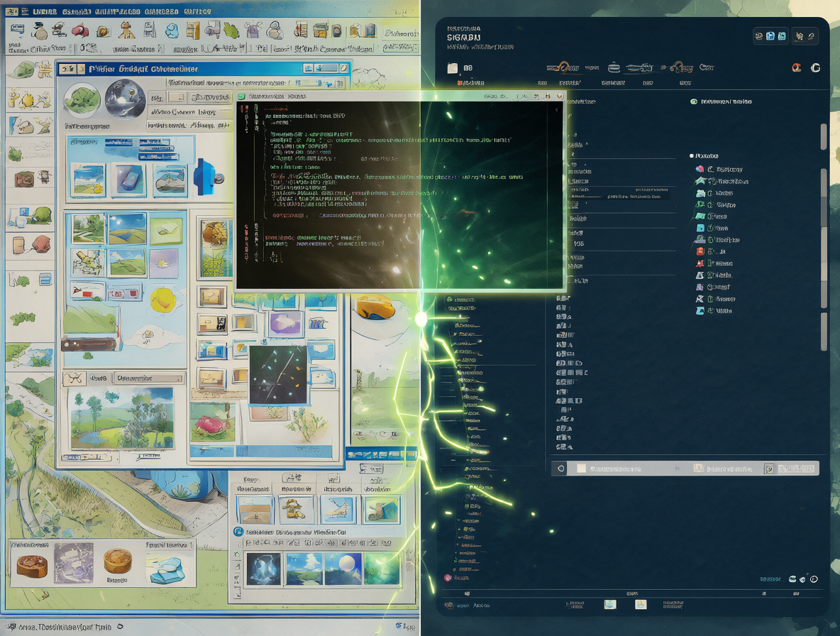Select the yellow lemon-shaped thumbnail
Screen dimensions: 840x636
coord(163,300)
